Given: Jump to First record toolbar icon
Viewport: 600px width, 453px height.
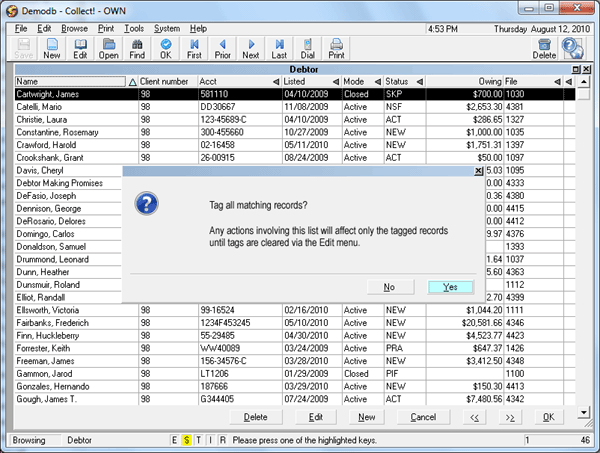Looking at the screenshot, I should 194,49.
